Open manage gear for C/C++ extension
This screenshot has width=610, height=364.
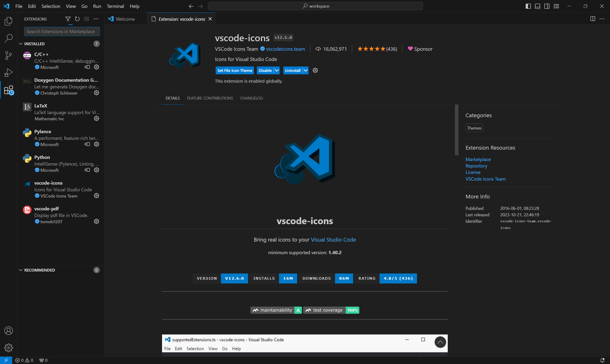coord(97,67)
